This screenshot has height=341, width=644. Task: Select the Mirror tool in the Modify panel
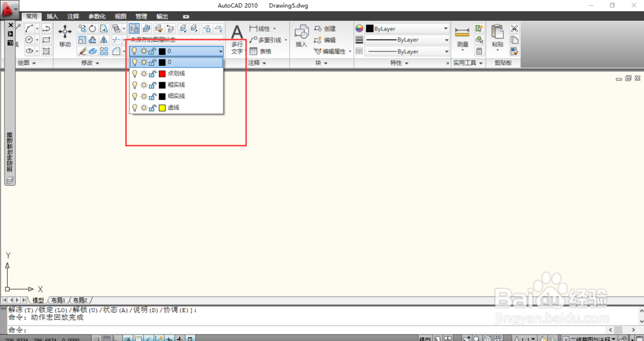[104, 40]
